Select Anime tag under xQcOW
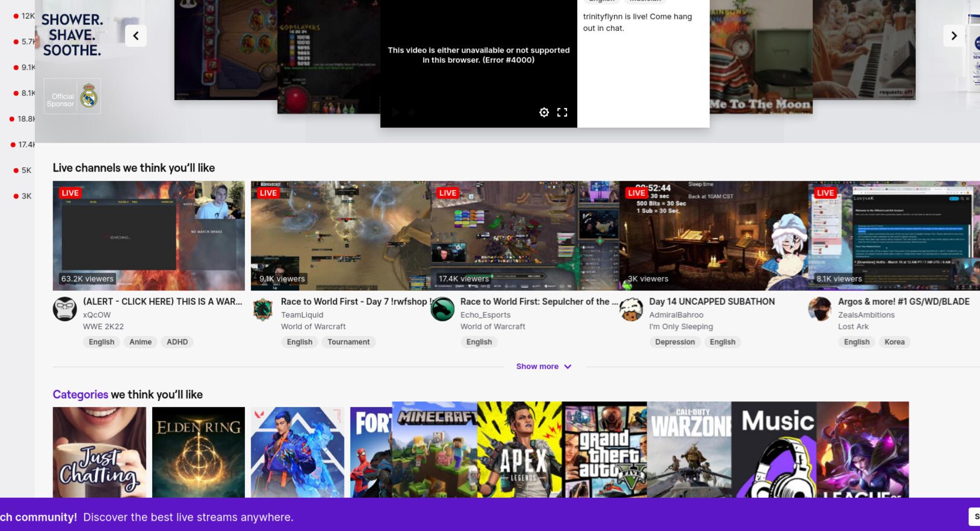 coord(140,342)
